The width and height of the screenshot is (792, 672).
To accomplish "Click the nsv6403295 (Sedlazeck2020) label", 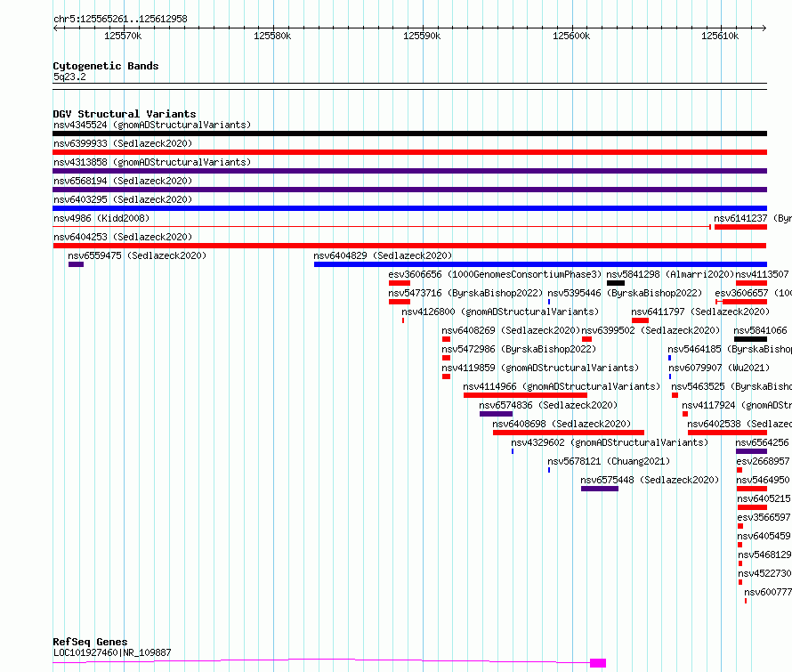I will [x=123, y=199].
